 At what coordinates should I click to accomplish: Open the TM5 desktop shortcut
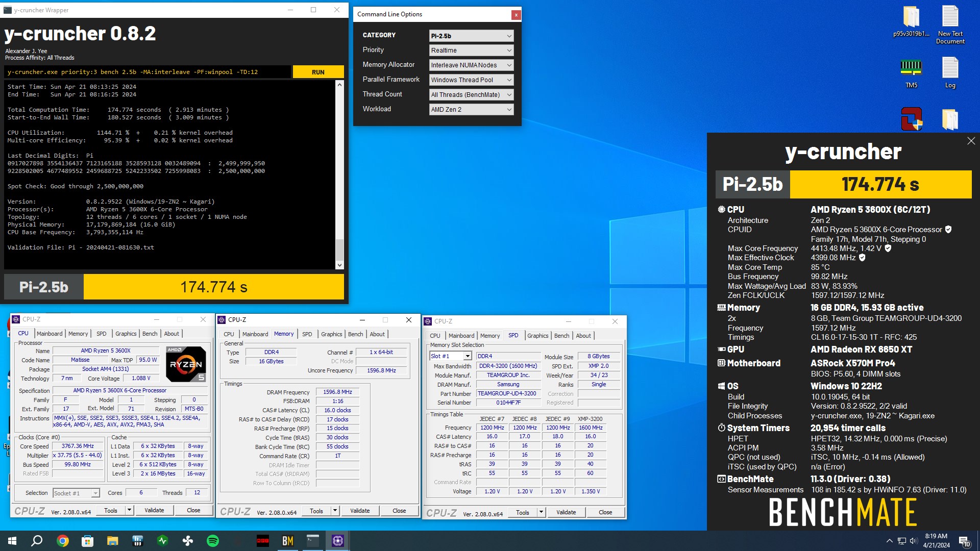[x=911, y=73]
